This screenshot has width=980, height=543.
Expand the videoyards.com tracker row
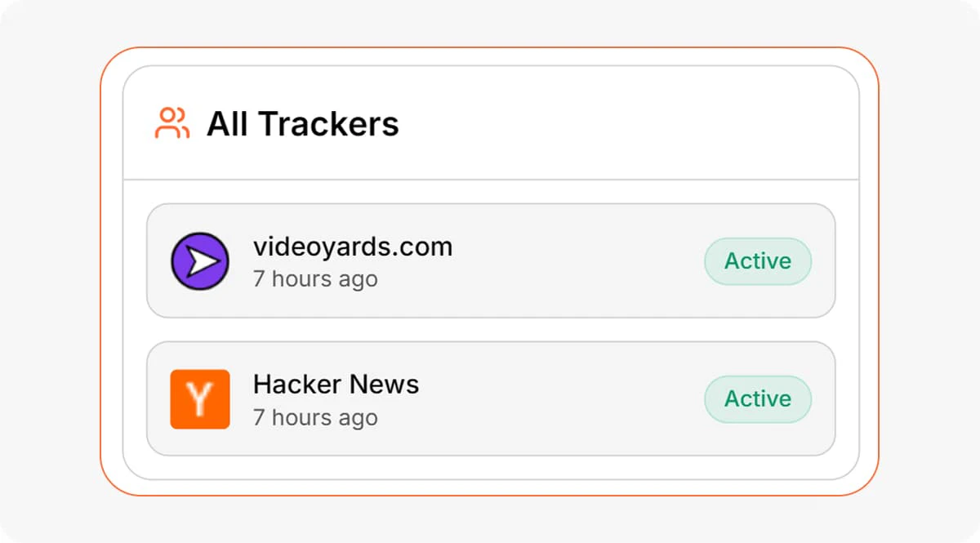point(490,261)
